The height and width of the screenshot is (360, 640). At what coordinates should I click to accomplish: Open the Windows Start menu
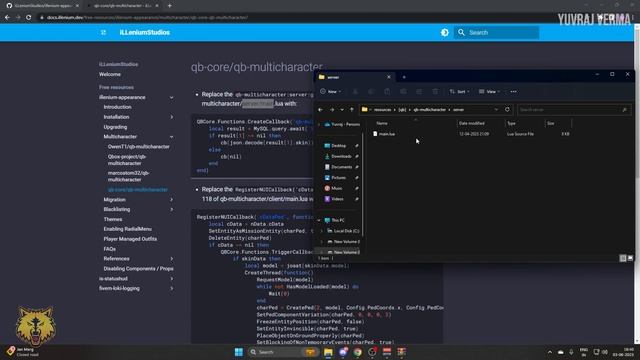tap(239, 352)
